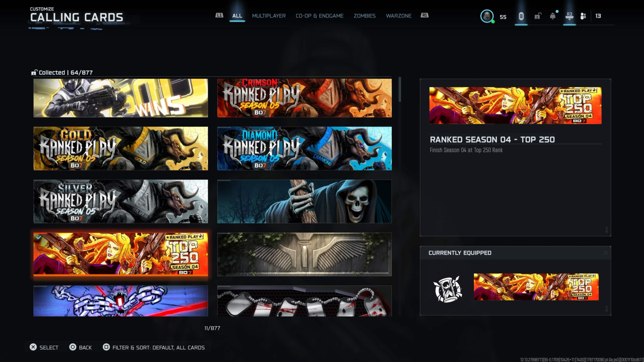The height and width of the screenshot is (362, 644).
Task: Click the BACK label at the bottom
Action: (x=85, y=348)
